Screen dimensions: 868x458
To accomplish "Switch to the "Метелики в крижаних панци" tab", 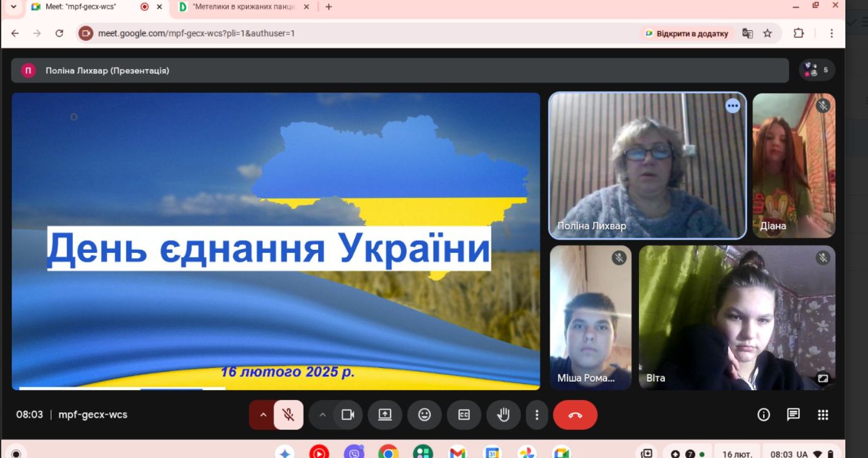I will tap(243, 7).
